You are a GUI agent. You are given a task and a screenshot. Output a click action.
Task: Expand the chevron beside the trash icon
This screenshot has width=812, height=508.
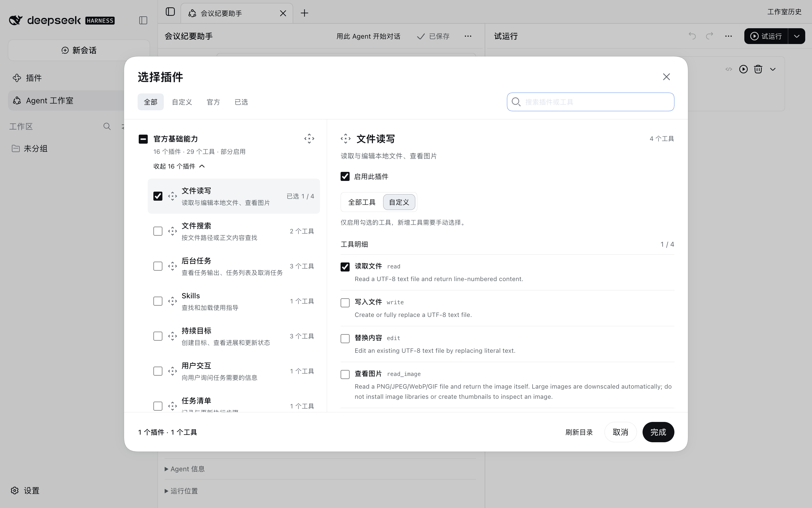tap(773, 69)
